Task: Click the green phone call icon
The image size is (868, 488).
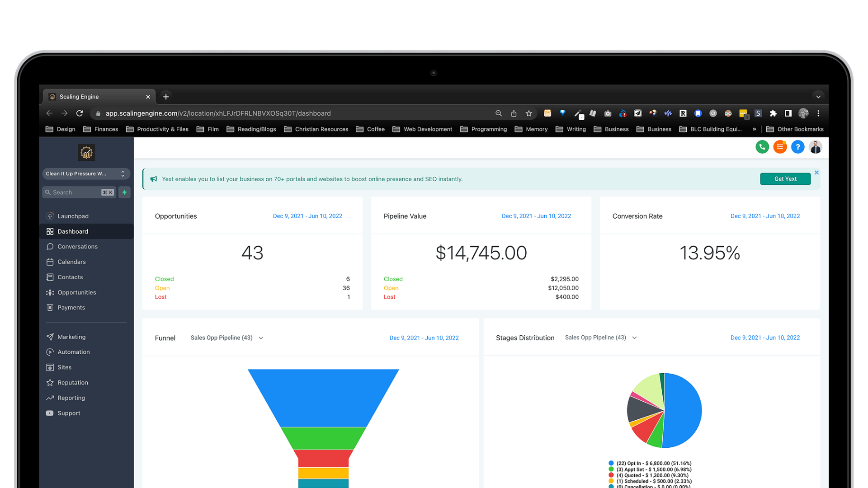Action: [x=762, y=147]
